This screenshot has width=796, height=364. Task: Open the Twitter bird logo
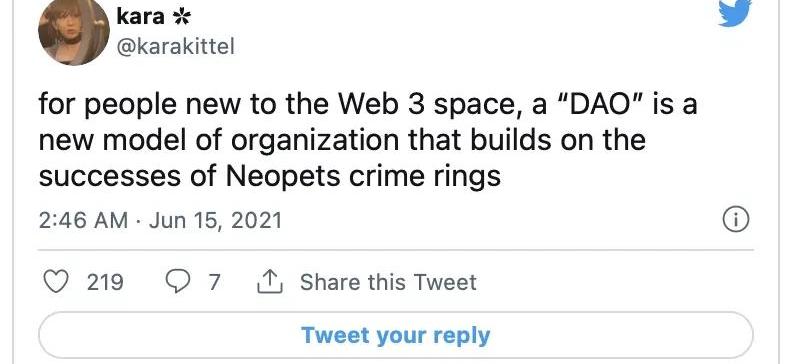[x=734, y=13]
